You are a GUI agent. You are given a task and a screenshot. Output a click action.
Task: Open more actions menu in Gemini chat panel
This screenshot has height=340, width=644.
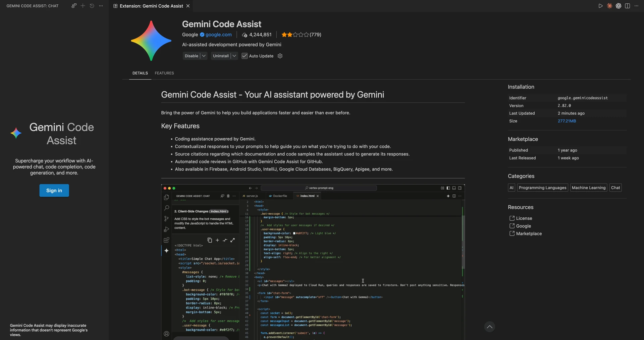pos(101,6)
